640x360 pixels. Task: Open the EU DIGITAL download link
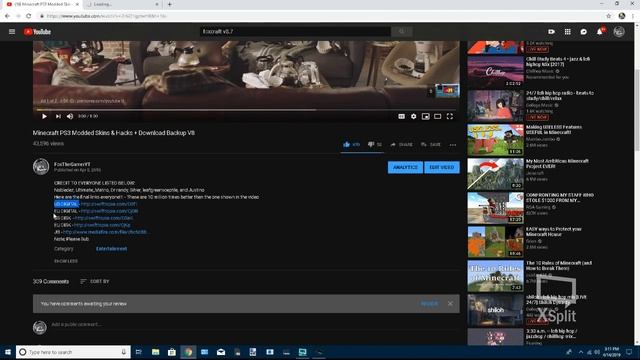point(109,211)
